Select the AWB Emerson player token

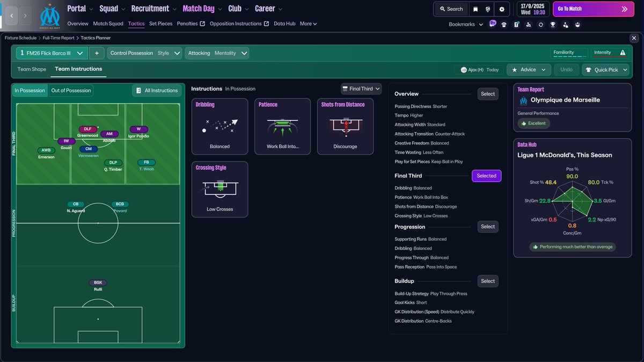pyautogui.click(x=46, y=154)
